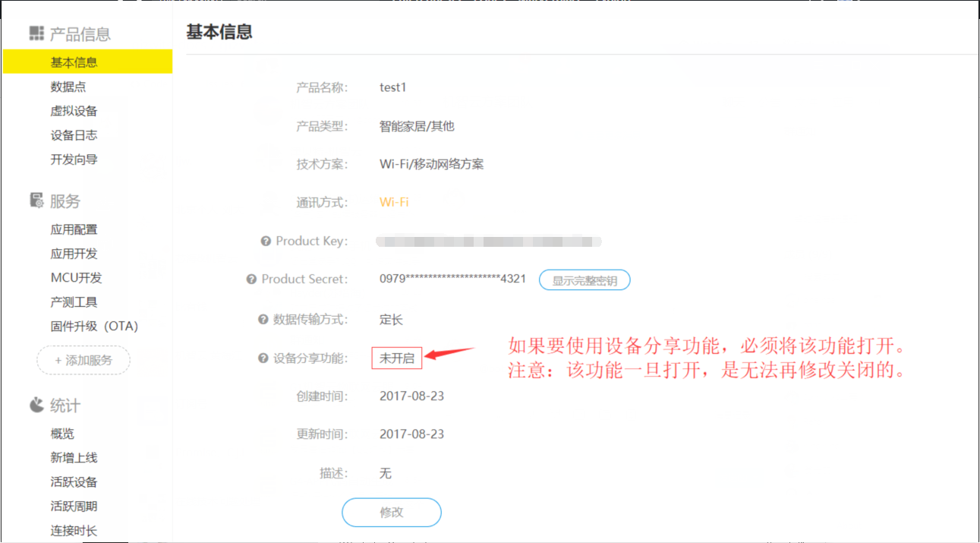This screenshot has height=543, width=980.
Task: Click the 修改 button
Action: 391,513
